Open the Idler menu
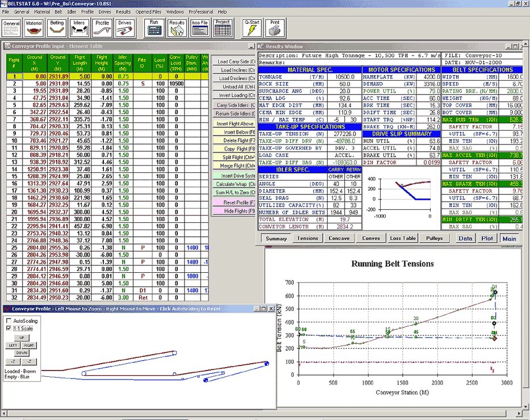 72,12
